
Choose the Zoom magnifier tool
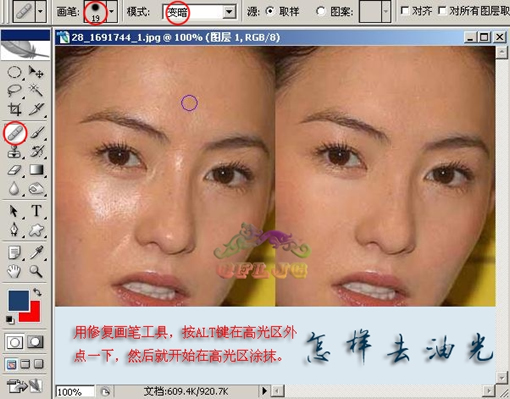pos(36,271)
